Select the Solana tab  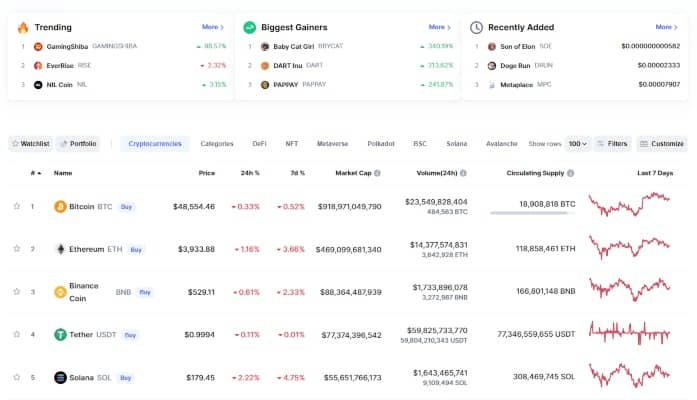(457, 144)
